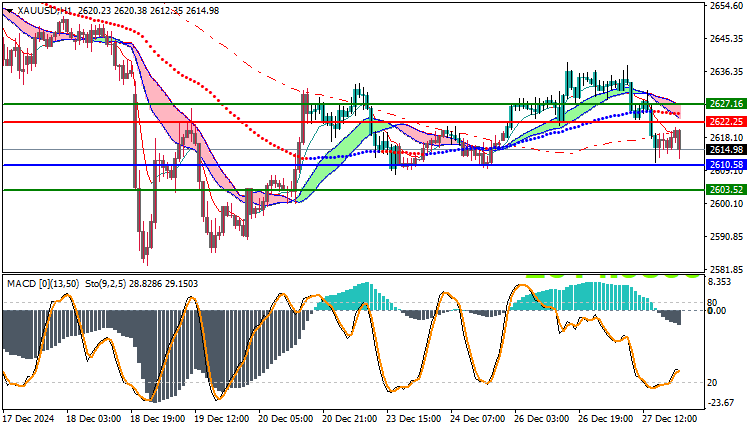
Task: Click the 26 Dec 19:00 time label
Action: coord(606,419)
